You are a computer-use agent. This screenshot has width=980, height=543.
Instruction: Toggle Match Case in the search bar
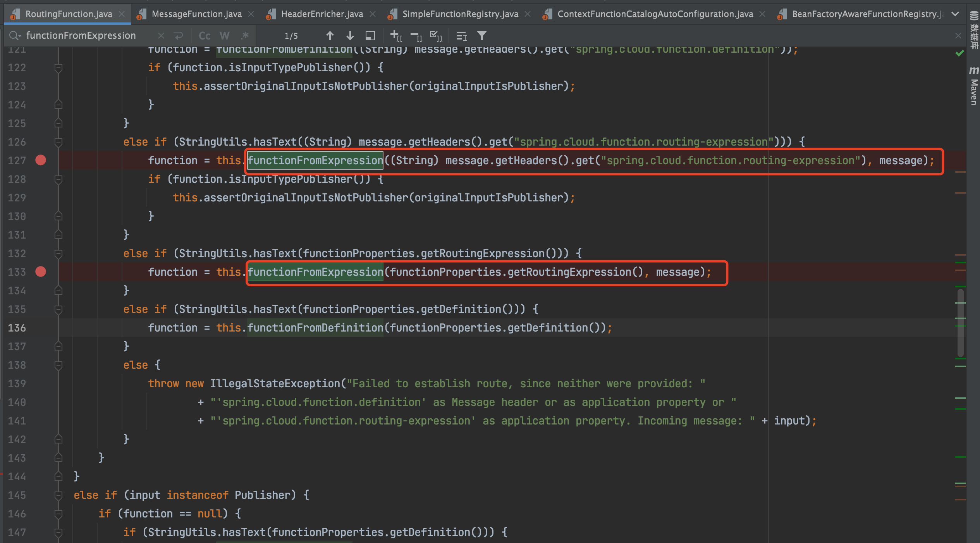click(204, 36)
